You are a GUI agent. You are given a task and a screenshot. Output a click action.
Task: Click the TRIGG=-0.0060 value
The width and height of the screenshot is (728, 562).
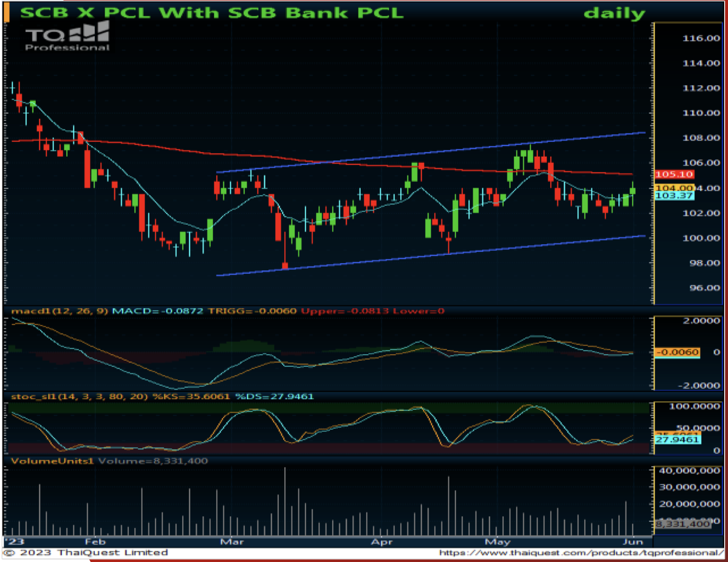[x=252, y=311]
